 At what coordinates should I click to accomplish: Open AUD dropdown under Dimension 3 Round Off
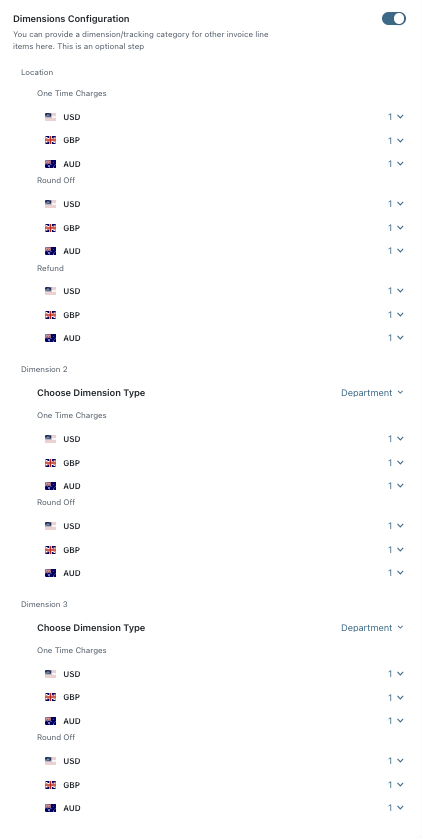396,808
